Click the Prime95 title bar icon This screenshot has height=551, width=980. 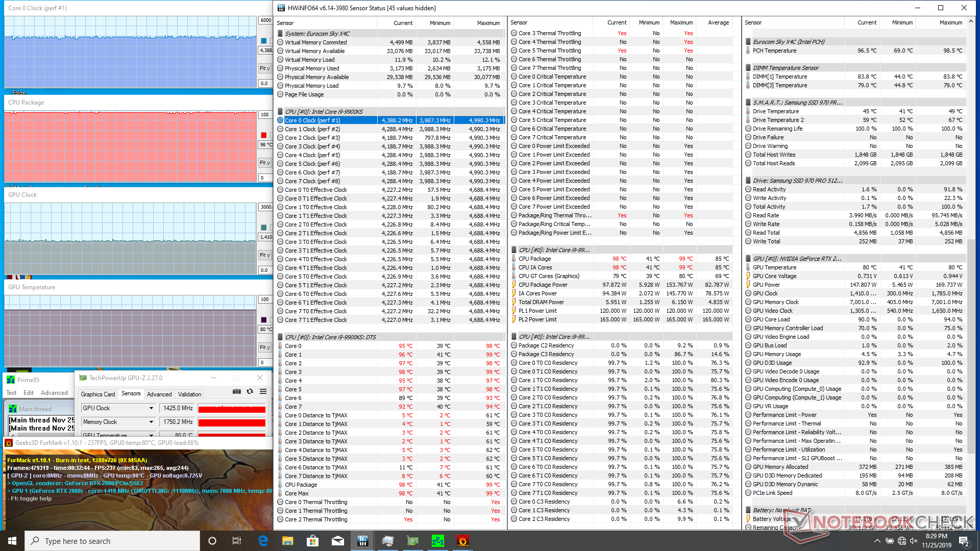pyautogui.click(x=11, y=380)
